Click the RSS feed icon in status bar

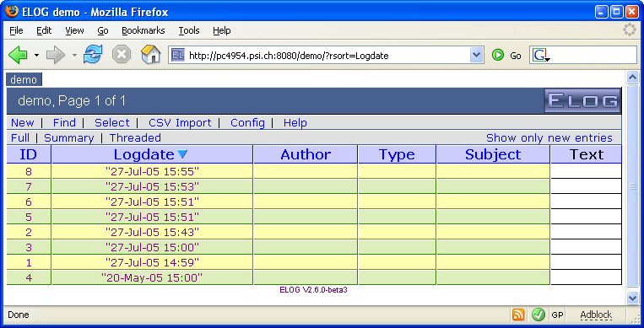pos(518,315)
